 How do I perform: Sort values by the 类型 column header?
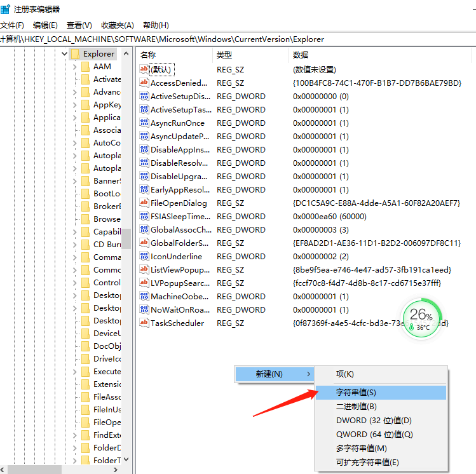tap(250, 55)
